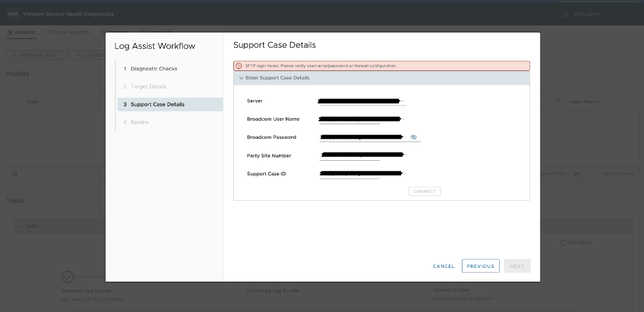Click the Log Assist Workflow title
This screenshot has height=312, width=644.
[155, 46]
